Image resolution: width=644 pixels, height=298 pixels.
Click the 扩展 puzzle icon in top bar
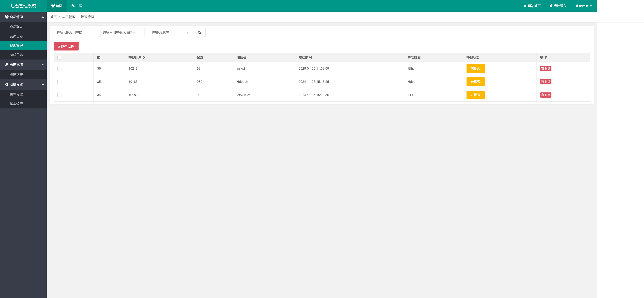tap(73, 6)
